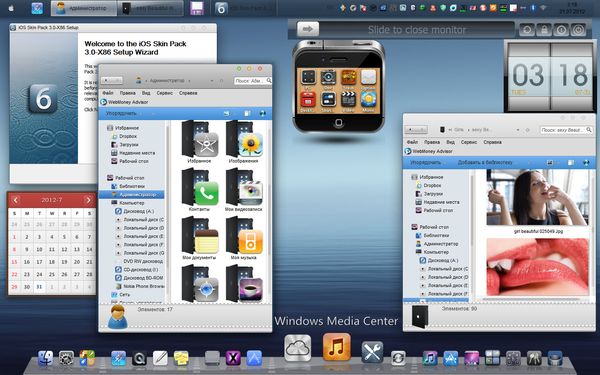
Task: Click the slide arrow button to close monitor
Action: tap(308, 29)
